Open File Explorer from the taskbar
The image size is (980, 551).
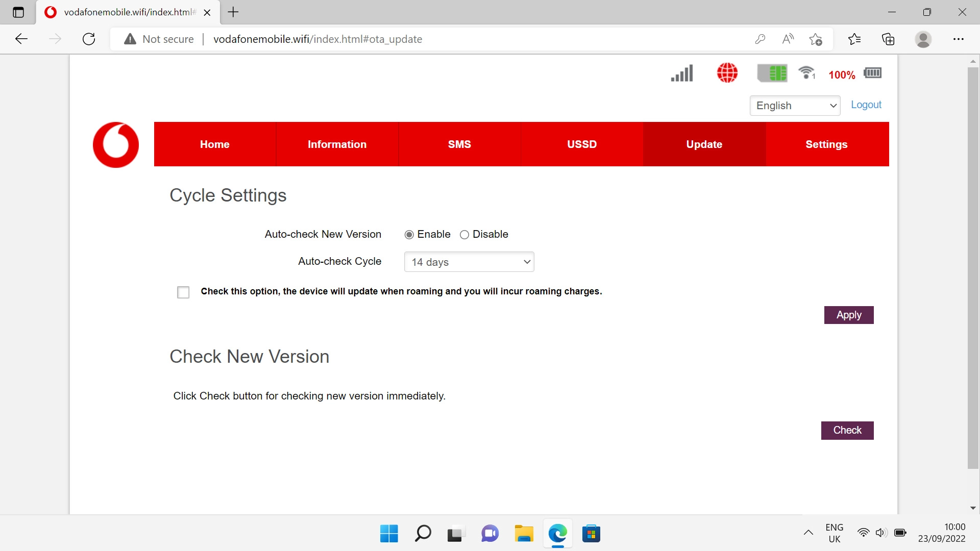click(x=524, y=534)
